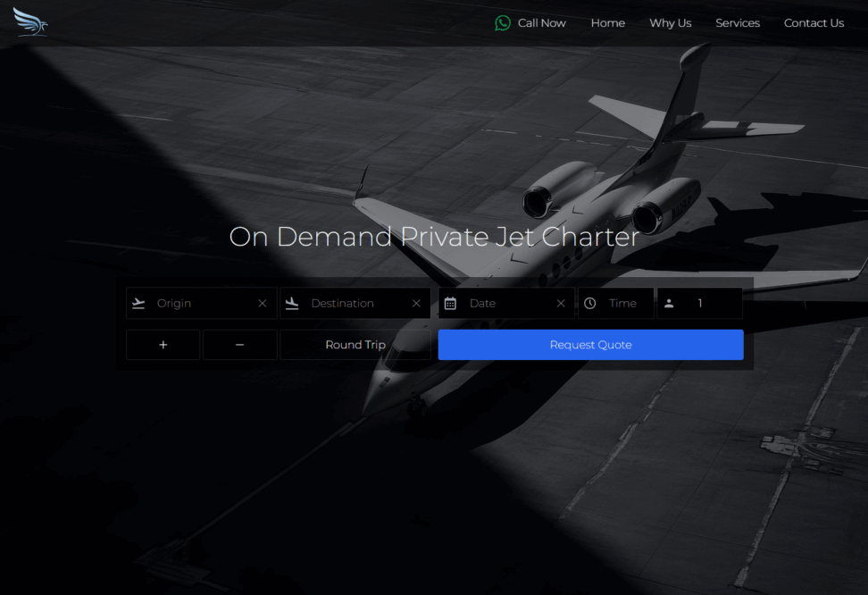868x595 pixels.
Task: Clear the Destination field with its X
Action: point(416,303)
